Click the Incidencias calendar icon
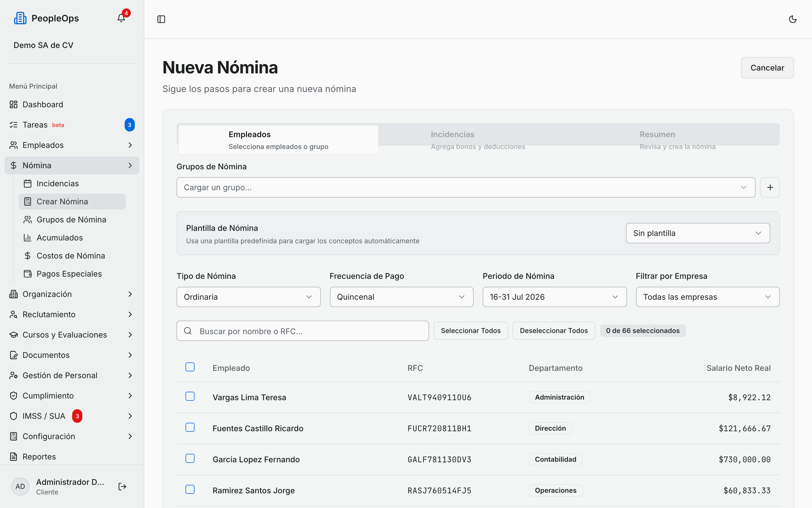Screen dimensions: 812x508 coord(28,183)
